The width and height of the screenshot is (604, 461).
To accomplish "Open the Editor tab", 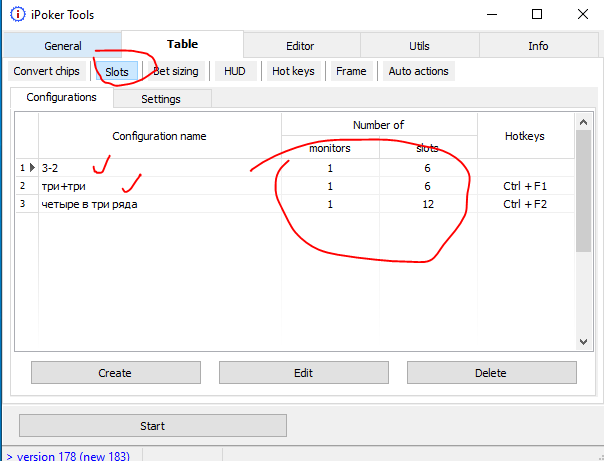I will tap(300, 46).
